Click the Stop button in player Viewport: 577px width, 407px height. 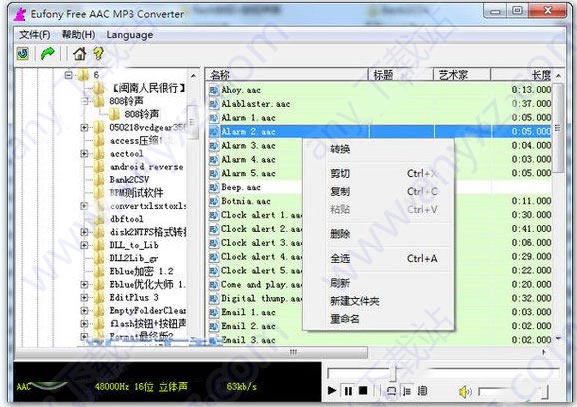coord(363,390)
